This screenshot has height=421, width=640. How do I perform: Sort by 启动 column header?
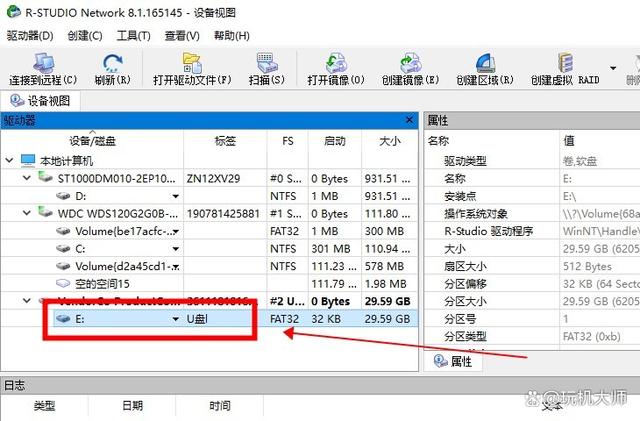[335, 141]
